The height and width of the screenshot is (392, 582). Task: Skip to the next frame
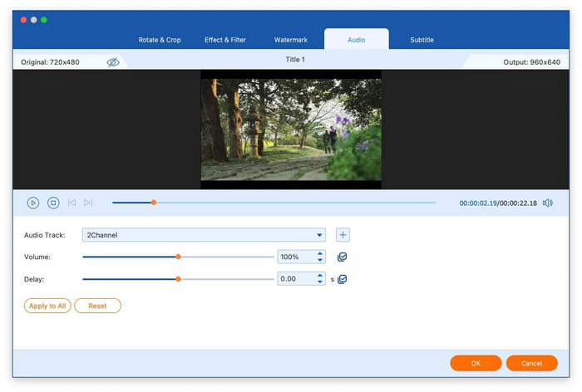(88, 203)
